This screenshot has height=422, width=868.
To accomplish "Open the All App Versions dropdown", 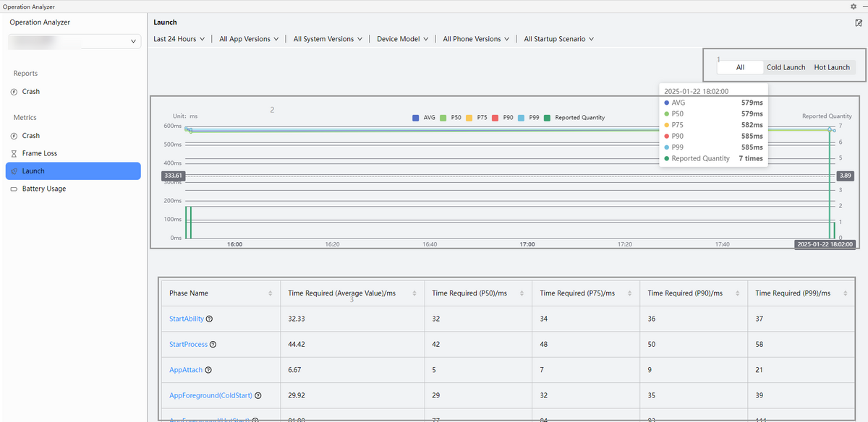I will point(249,39).
